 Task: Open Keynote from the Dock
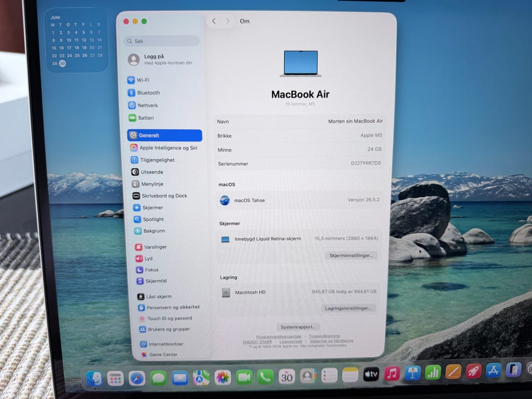(412, 373)
